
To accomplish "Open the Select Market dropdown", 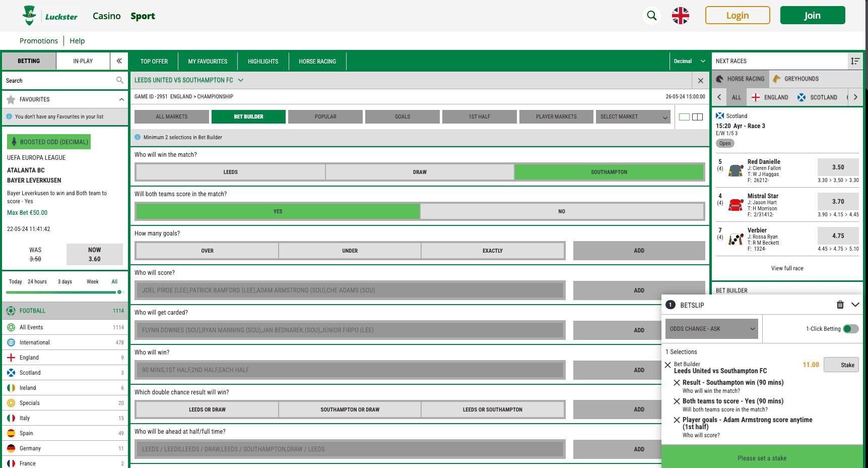I will coord(633,117).
